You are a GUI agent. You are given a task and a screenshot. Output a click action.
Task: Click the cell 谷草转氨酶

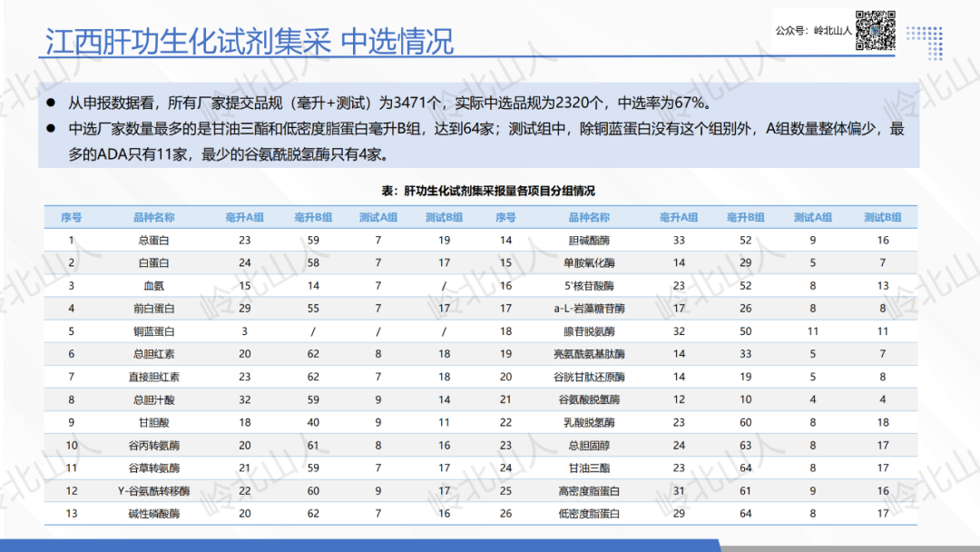[x=153, y=468]
